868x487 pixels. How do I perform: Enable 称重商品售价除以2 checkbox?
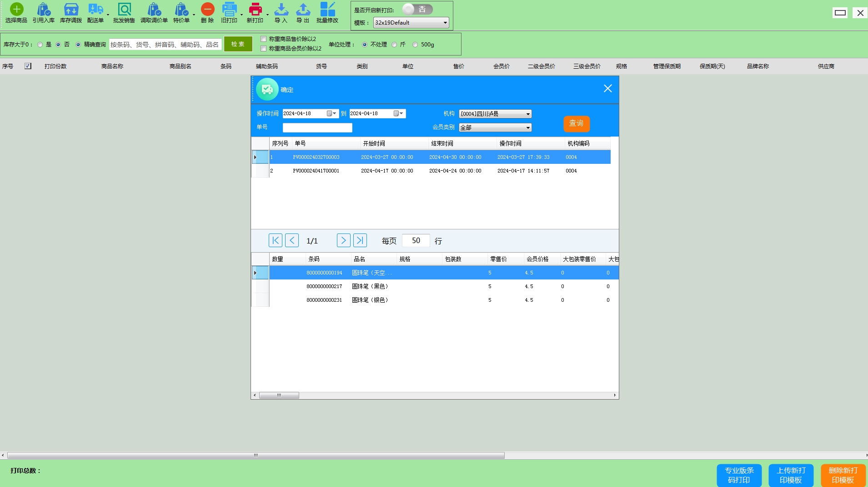(x=264, y=39)
